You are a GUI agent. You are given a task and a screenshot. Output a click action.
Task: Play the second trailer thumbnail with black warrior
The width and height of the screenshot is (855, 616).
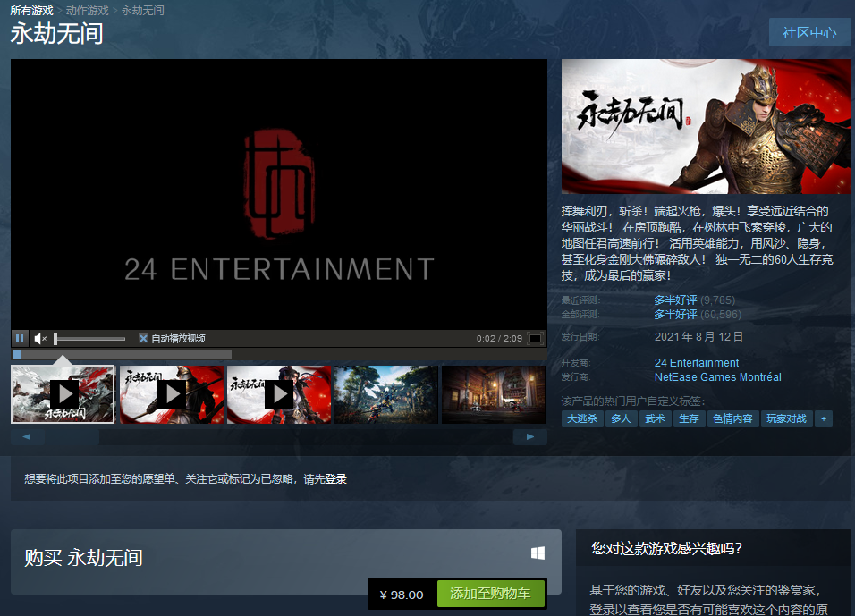tap(172, 394)
